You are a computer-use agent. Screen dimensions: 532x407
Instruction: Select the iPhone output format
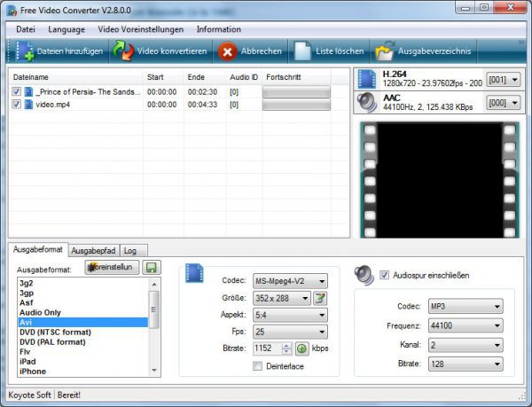[x=83, y=372]
